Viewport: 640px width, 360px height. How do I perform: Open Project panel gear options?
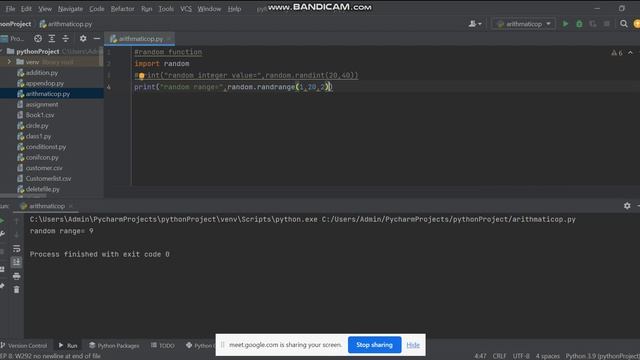click(83, 38)
